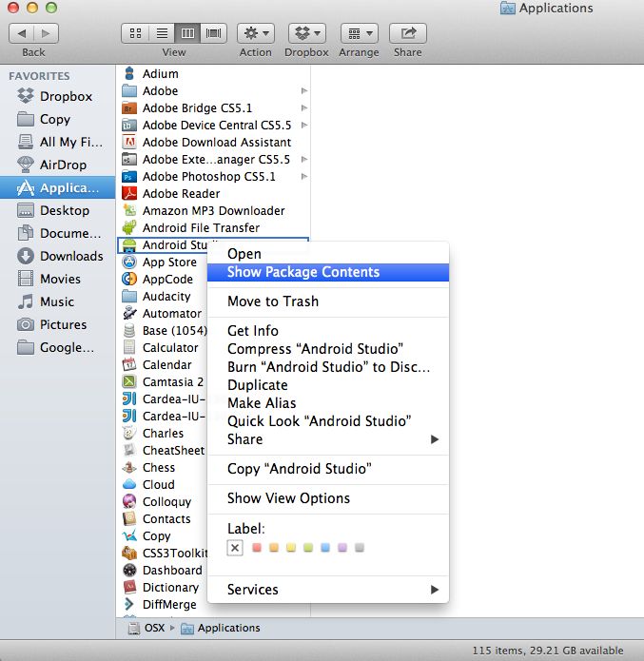
Task: Select Adobe Reader app
Action: [213, 193]
